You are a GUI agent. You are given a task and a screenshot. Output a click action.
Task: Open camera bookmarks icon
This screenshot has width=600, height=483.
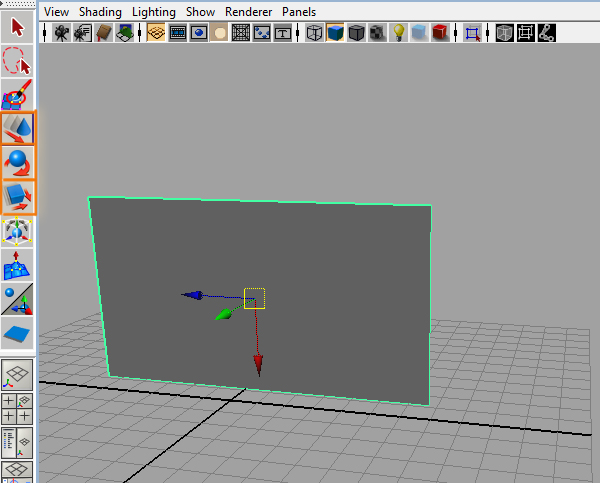click(103, 33)
